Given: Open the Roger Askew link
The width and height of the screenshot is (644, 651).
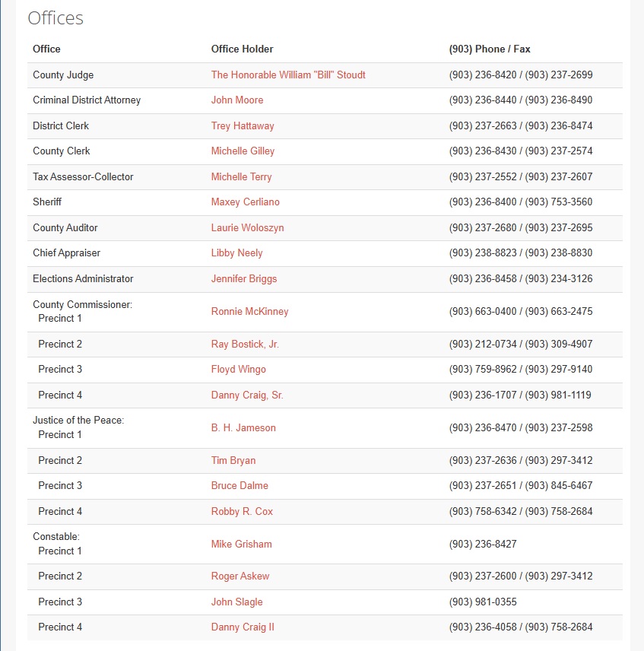Looking at the screenshot, I should 240,576.
